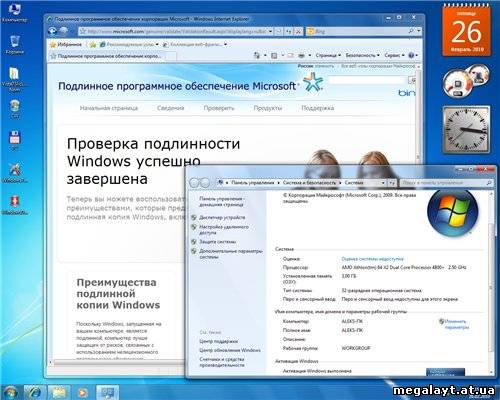The image size is (500, 400).
Task: Click Настройка удаленного доступа link
Action: (224, 230)
